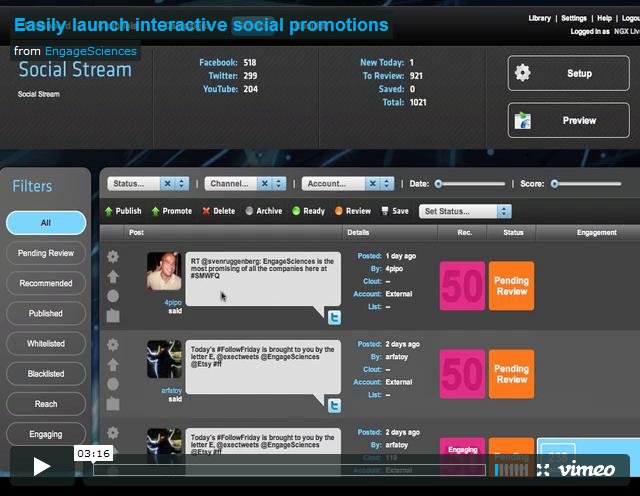Clear the Account filter with its X
640x496 pixels.
click(372, 184)
